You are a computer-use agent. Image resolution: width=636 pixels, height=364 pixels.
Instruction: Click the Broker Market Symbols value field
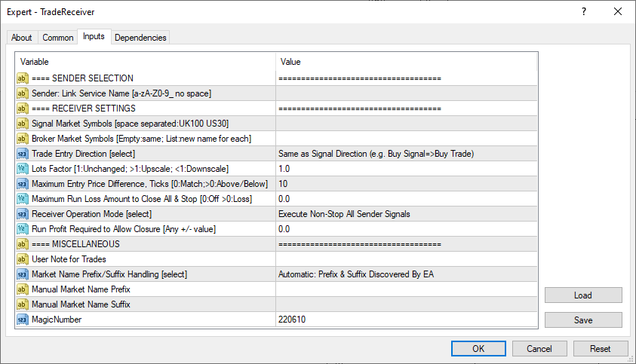click(x=406, y=139)
